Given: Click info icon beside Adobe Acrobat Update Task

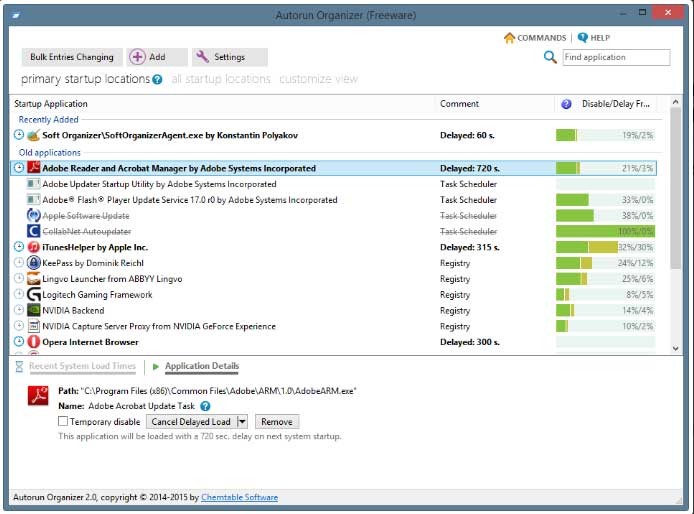Looking at the screenshot, I should click(205, 407).
